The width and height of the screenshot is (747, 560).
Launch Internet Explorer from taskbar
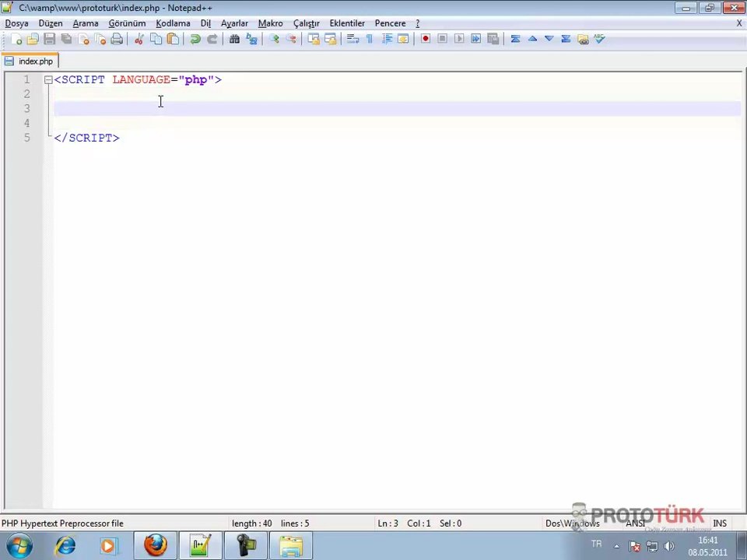(x=65, y=546)
